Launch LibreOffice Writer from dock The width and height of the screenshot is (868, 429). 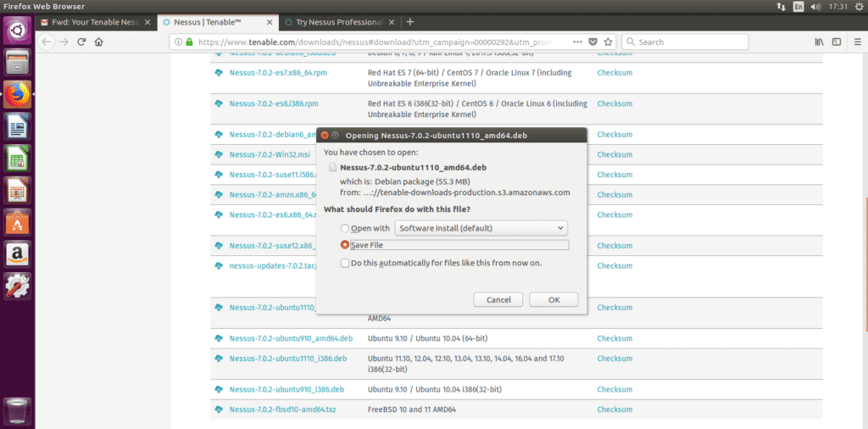(18, 126)
